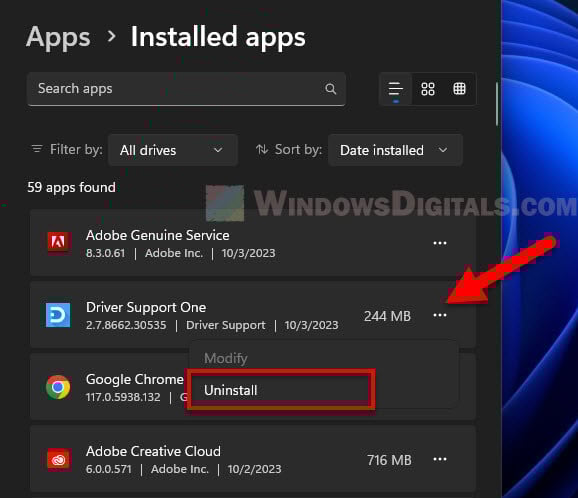This screenshot has width=578, height=498.
Task: Click the settings window scrollbar
Action: (497, 104)
